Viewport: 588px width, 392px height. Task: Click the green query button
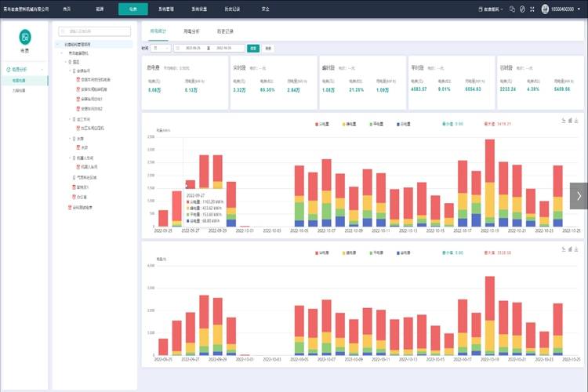tap(252, 48)
